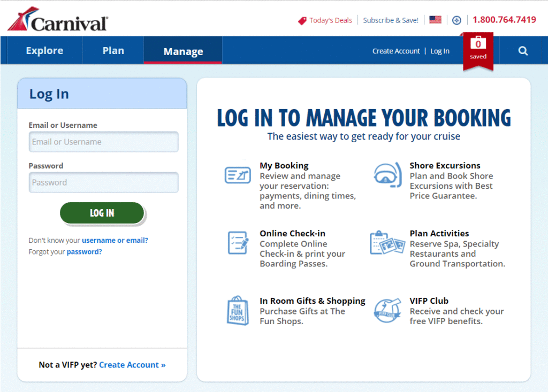Click Subscribe & Save! link
The width and height of the screenshot is (548, 392).
(391, 20)
